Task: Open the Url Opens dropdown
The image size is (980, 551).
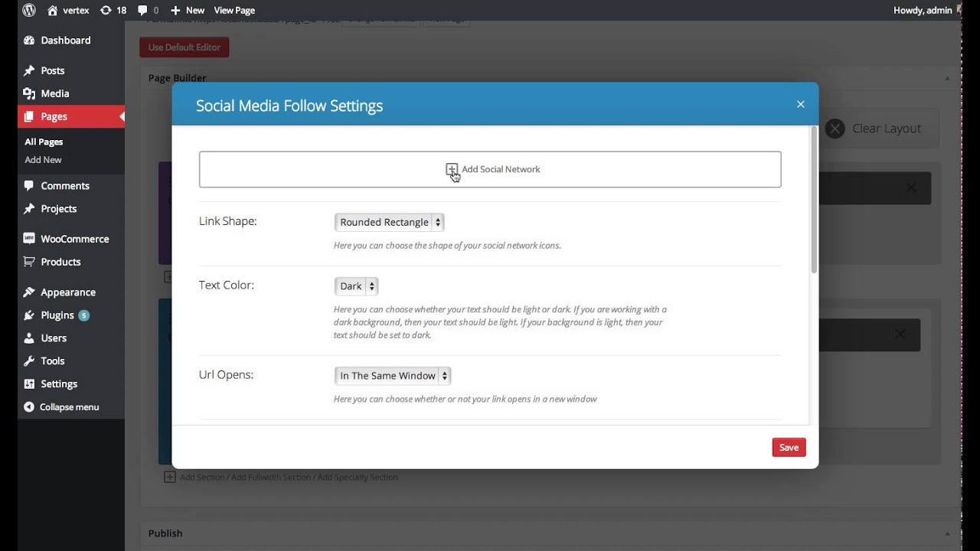Action: pyautogui.click(x=393, y=376)
